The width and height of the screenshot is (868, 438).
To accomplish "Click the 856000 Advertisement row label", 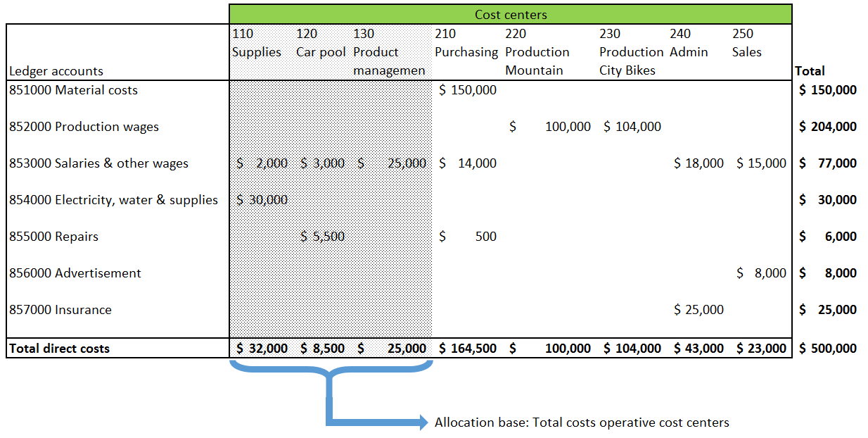I will click(75, 273).
